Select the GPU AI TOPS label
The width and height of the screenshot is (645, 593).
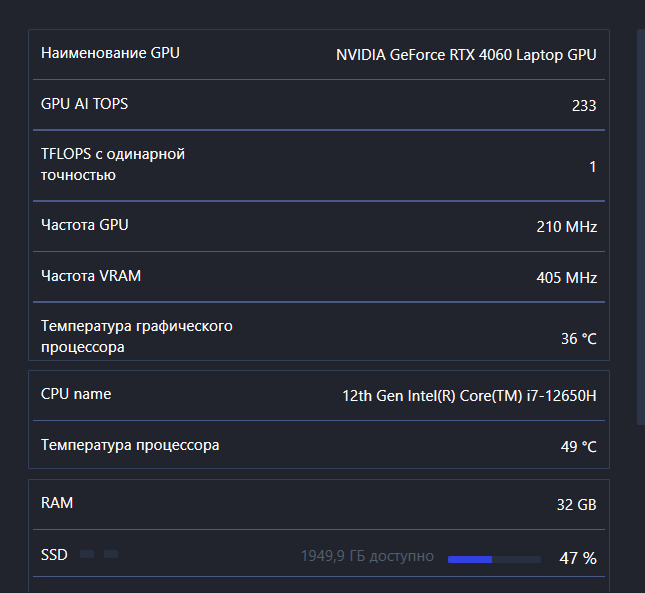coord(84,104)
